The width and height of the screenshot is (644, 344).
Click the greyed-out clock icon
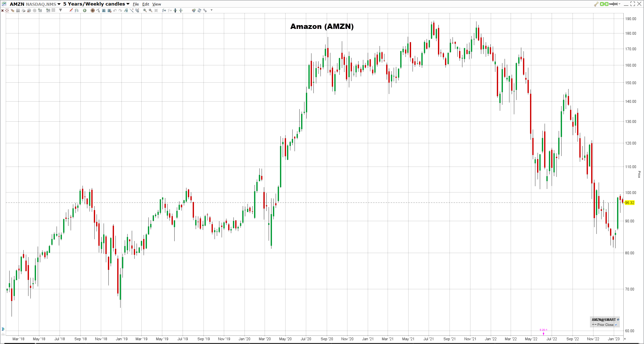[34, 10]
